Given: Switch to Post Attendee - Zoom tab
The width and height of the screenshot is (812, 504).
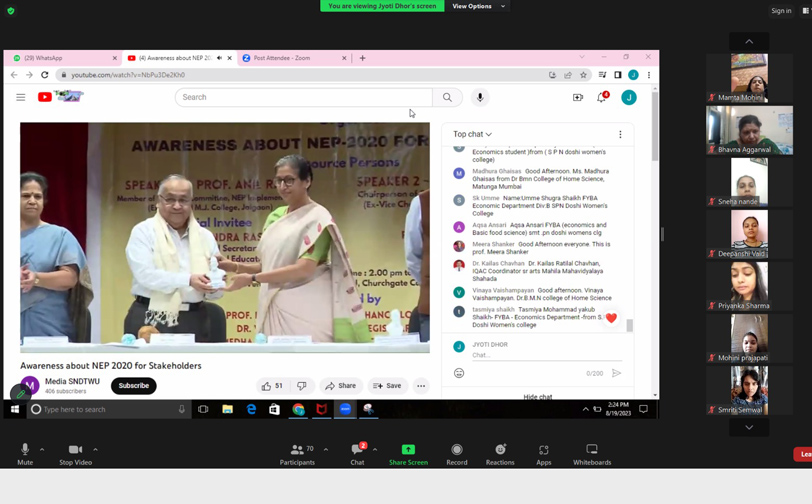Looking at the screenshot, I should tap(290, 58).
